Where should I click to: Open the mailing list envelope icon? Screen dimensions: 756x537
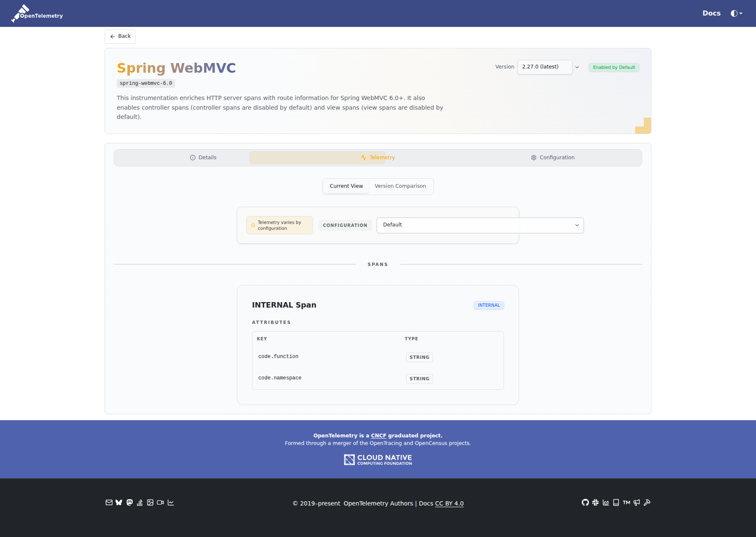109,503
